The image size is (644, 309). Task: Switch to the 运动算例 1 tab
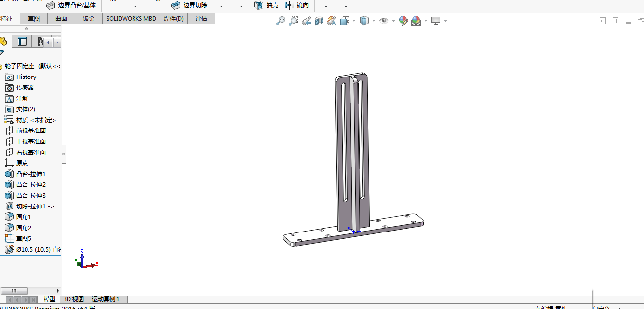pos(106,299)
